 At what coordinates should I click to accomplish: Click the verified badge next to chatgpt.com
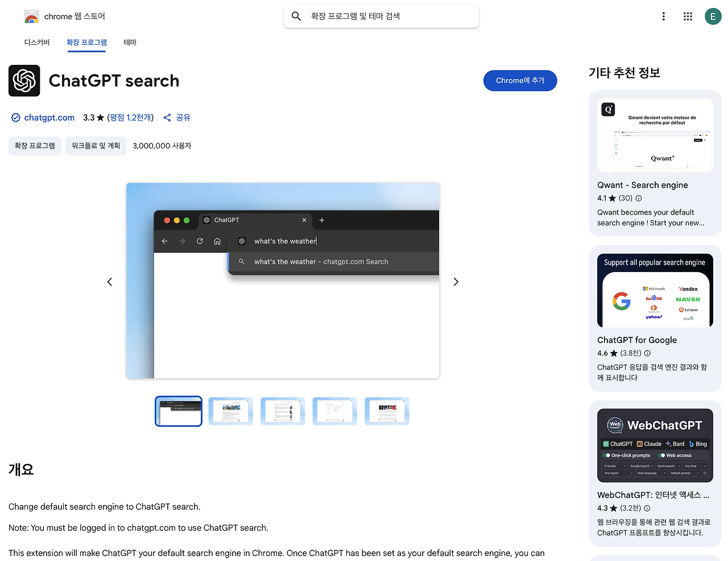[15, 118]
